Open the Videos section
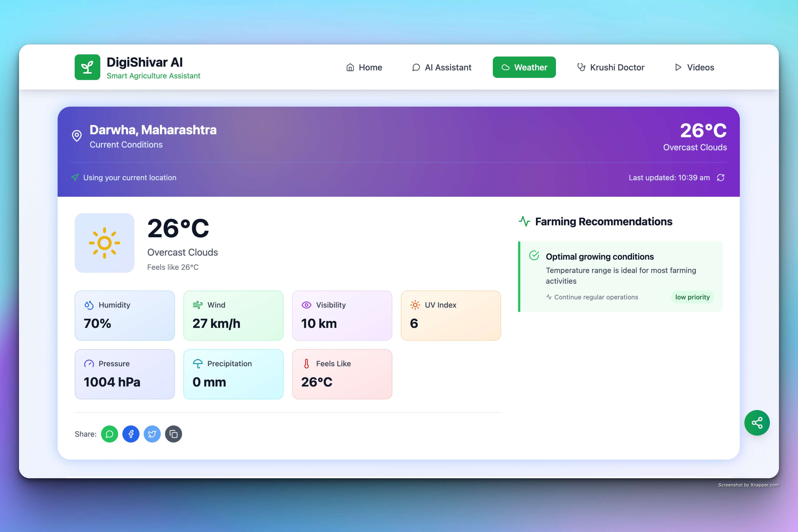The image size is (798, 532). pos(694,67)
